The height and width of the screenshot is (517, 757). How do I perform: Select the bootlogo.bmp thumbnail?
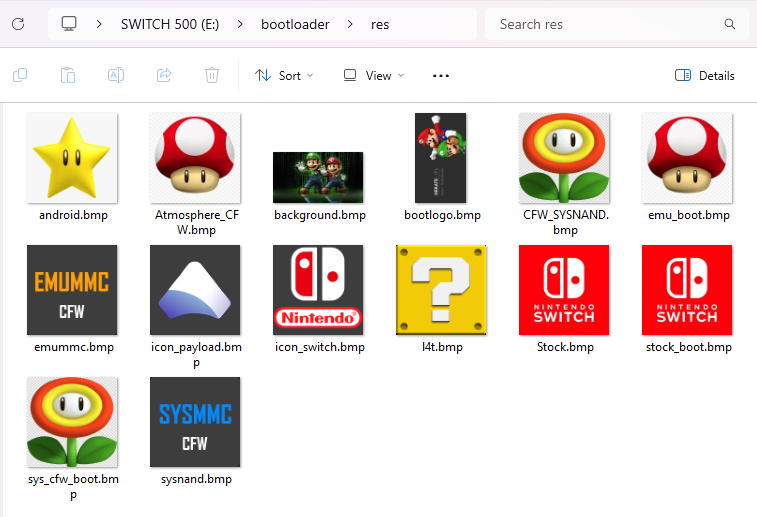(441, 158)
